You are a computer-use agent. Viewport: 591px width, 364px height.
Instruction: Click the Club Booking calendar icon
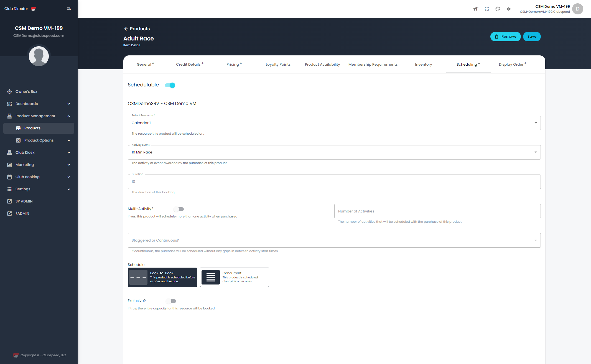(9, 177)
